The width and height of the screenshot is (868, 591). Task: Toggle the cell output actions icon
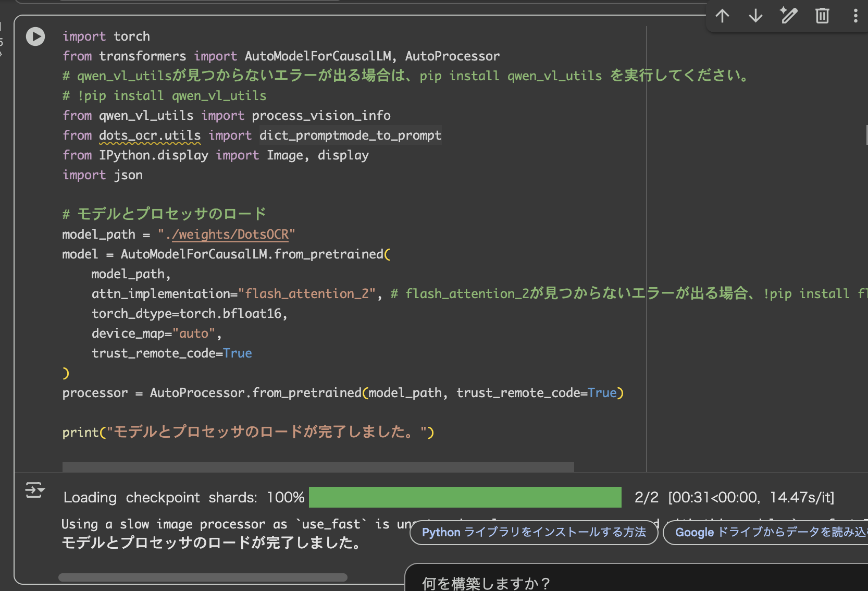(x=35, y=490)
